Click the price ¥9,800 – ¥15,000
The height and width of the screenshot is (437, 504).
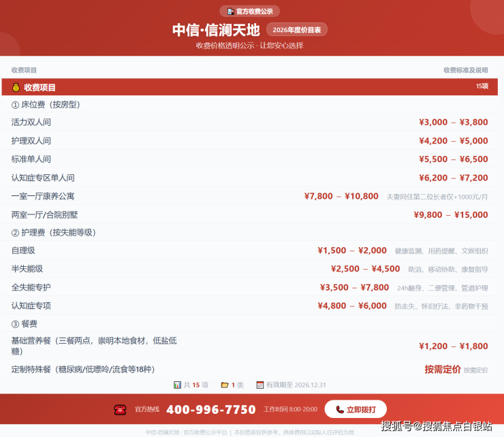click(451, 214)
